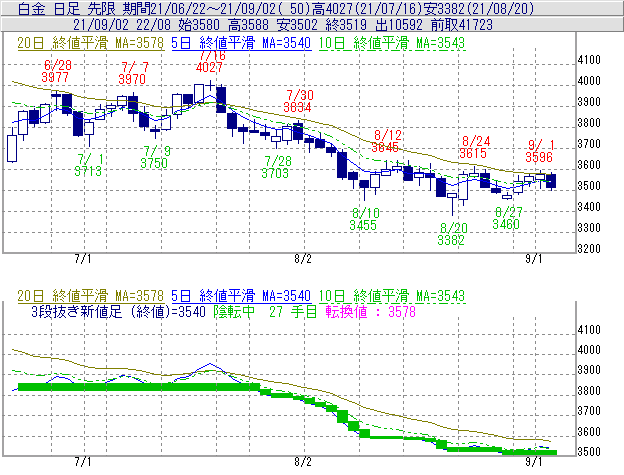Click the 白金 日足 先限 title text
Image resolution: width=624 pixels, height=475 pixels.
click(66, 8)
